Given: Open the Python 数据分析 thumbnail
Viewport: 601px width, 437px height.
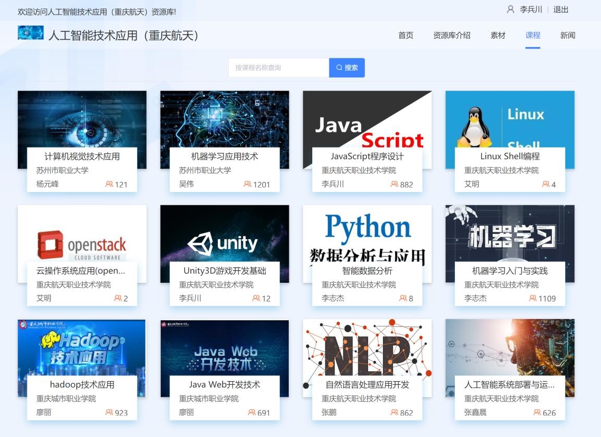Looking at the screenshot, I should tap(367, 233).
